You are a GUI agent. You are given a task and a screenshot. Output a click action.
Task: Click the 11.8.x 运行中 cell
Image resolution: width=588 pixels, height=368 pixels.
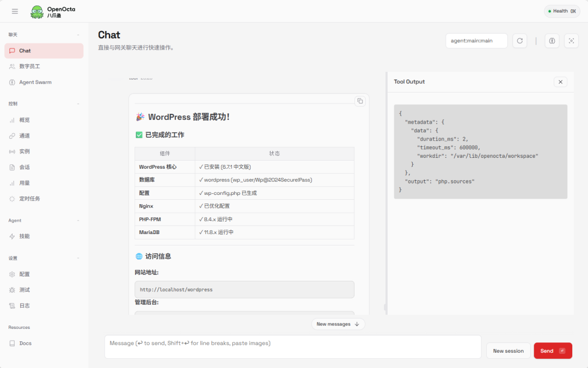(274, 232)
